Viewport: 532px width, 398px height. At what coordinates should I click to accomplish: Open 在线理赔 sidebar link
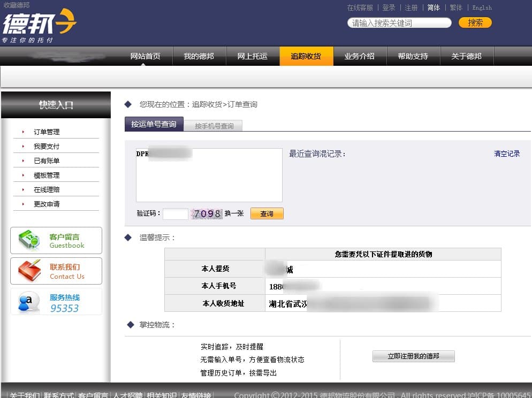(47, 189)
